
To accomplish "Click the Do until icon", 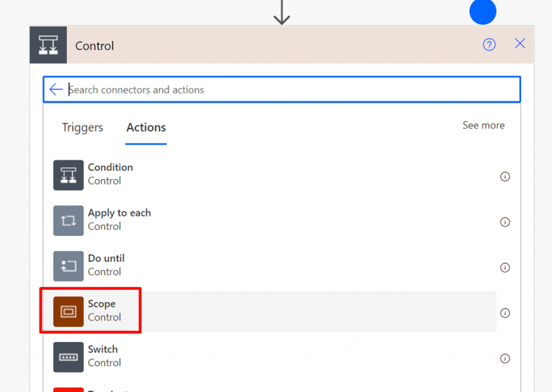I will point(68,266).
